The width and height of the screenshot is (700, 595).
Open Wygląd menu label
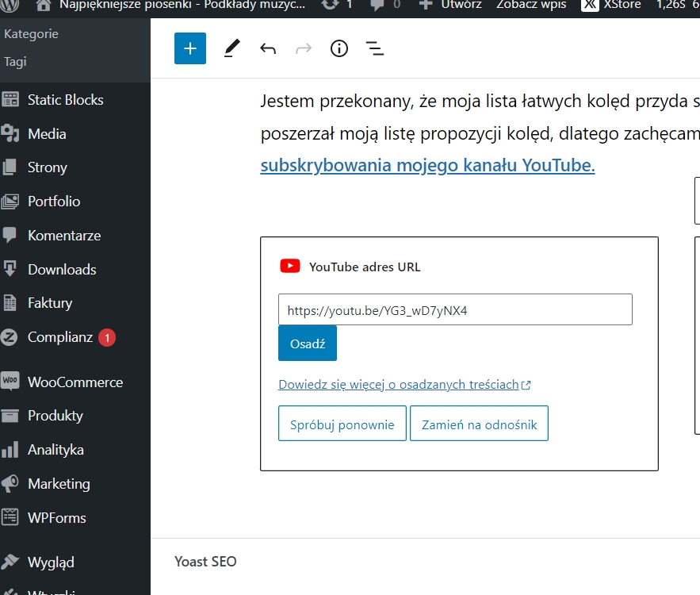[51, 562]
